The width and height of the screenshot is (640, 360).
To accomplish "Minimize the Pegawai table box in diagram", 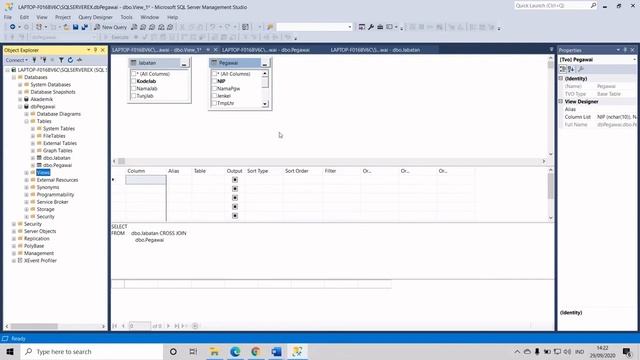I will [x=265, y=63].
